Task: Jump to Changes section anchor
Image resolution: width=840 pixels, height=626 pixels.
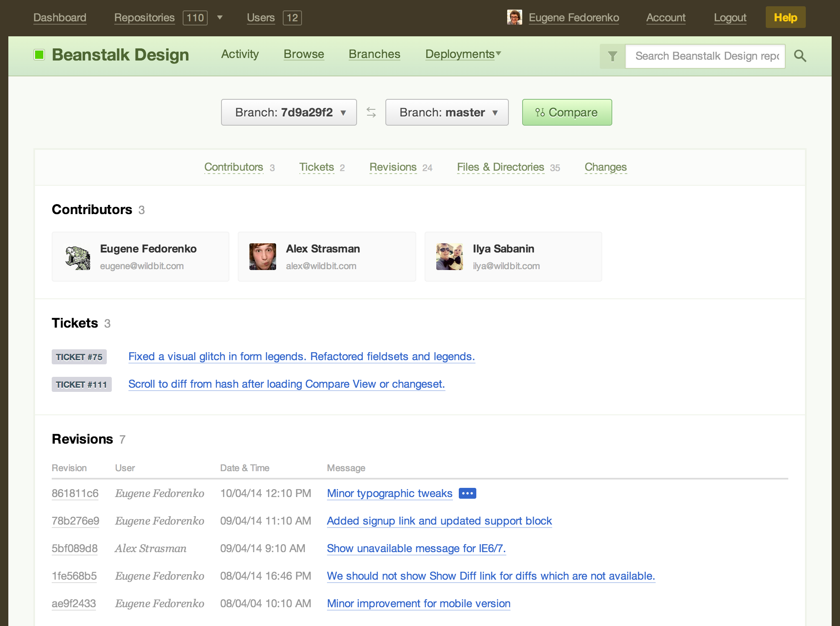Action: [x=606, y=167]
